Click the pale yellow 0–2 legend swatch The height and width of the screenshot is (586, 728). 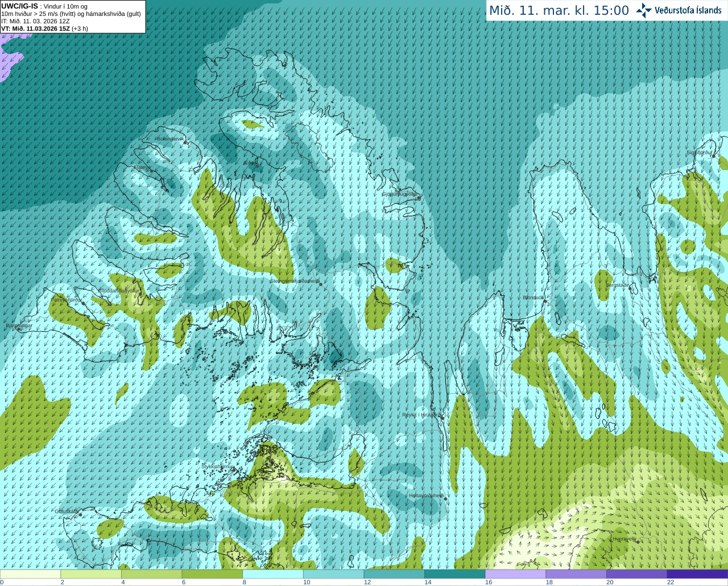[x=30, y=574]
